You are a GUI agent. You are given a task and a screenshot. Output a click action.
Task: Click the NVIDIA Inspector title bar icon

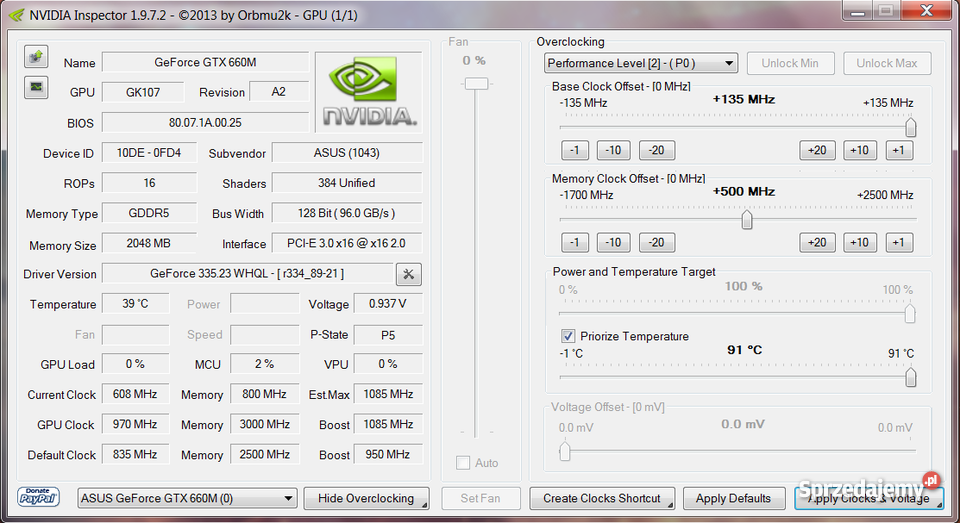[17, 15]
